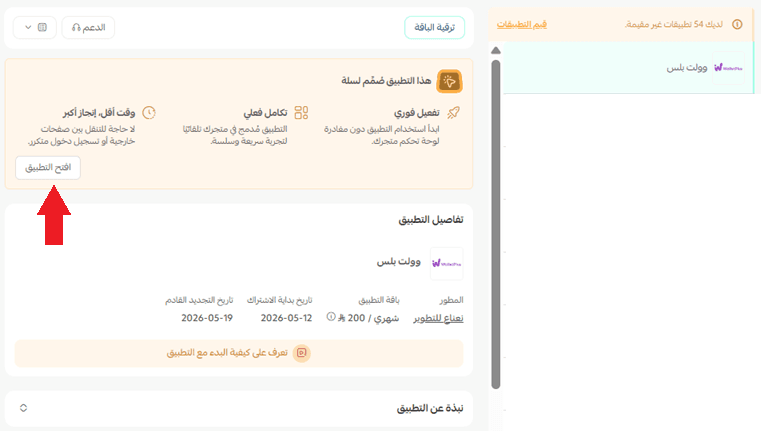
Task: Click the قيم التطبيقات link
Action: point(522,24)
